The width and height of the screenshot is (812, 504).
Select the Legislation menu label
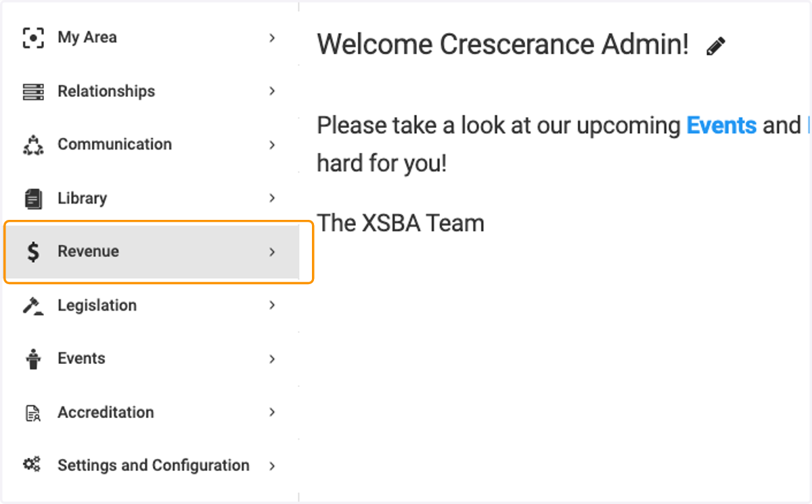[97, 306]
